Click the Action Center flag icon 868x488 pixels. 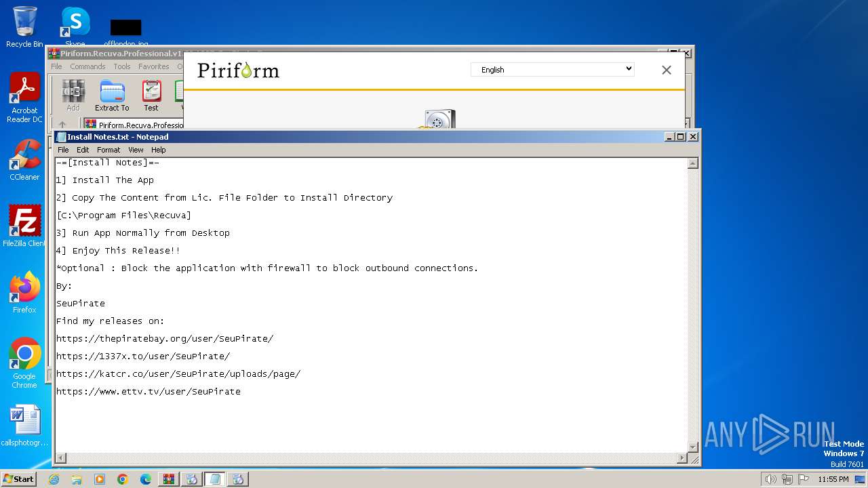tap(803, 479)
